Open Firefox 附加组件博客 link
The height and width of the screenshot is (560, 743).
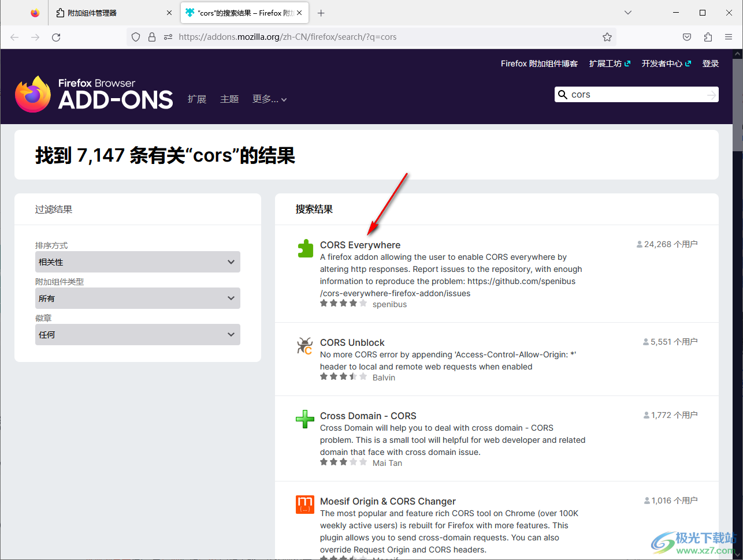(x=539, y=64)
